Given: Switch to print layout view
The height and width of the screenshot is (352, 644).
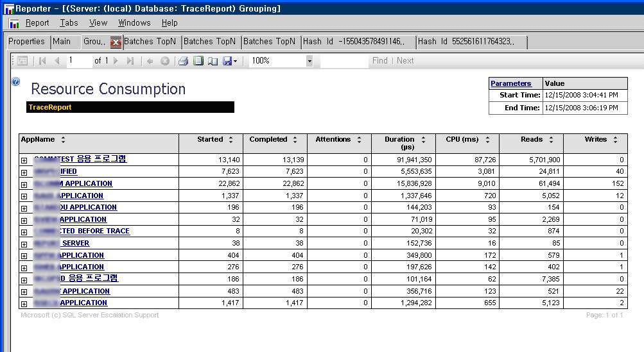Looking at the screenshot, I should point(198,61).
